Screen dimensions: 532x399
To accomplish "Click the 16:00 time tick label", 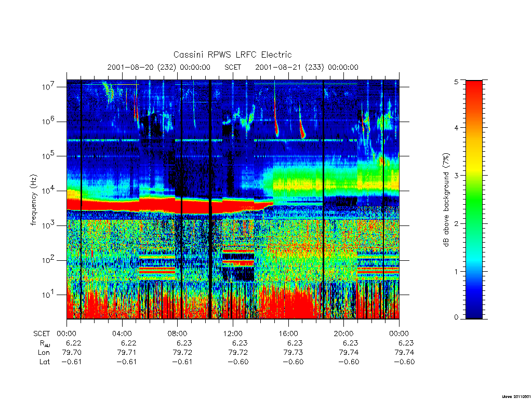I will coord(288,334).
